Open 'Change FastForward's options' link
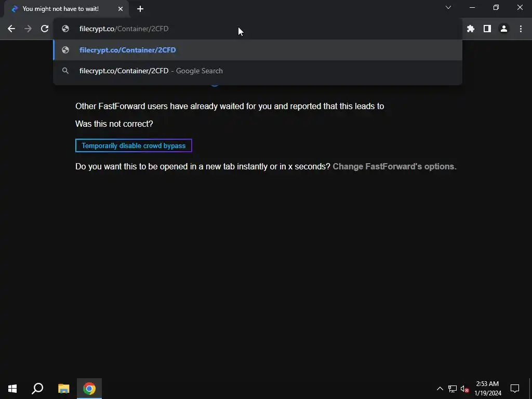The image size is (532, 399). point(394,167)
